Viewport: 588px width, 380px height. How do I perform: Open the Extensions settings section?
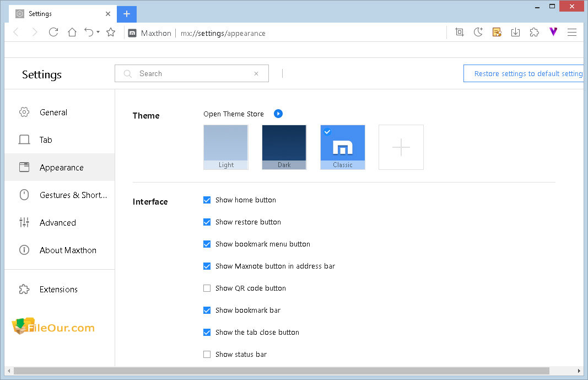[x=60, y=289]
